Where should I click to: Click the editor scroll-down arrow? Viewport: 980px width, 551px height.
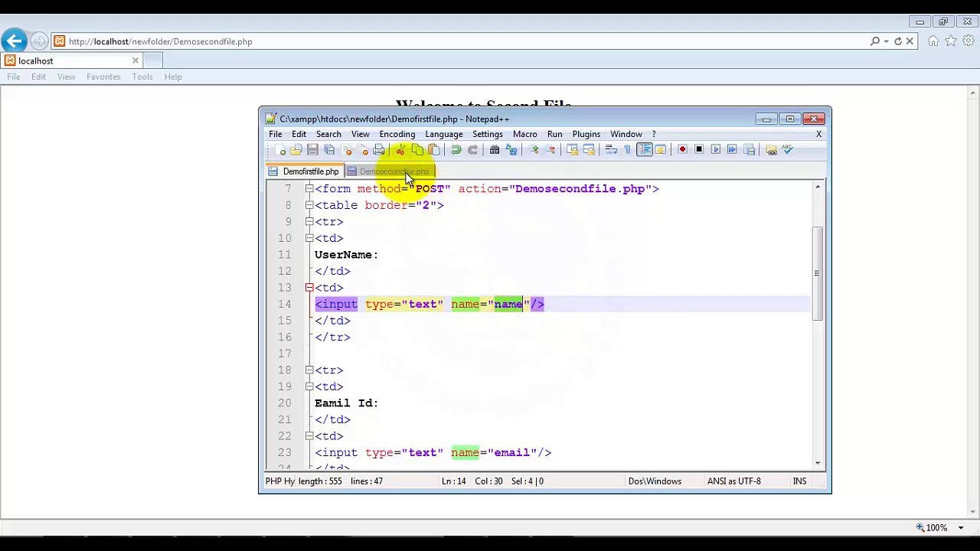818,462
